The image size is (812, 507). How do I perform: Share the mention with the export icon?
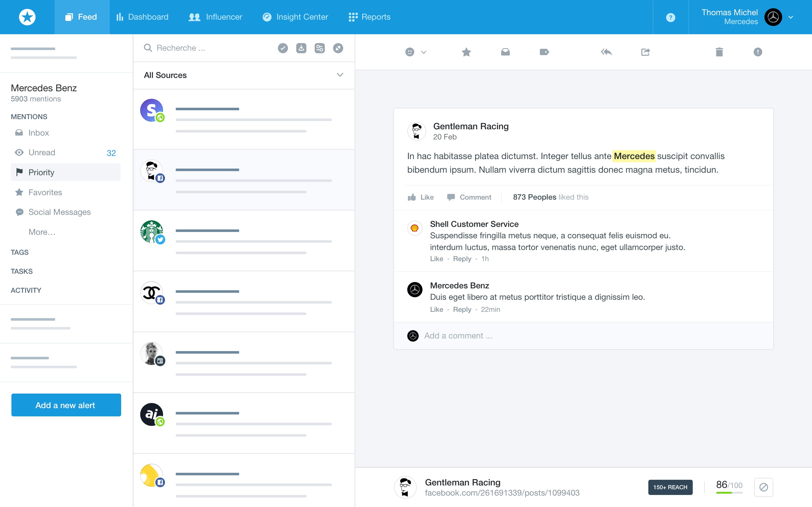click(x=645, y=52)
